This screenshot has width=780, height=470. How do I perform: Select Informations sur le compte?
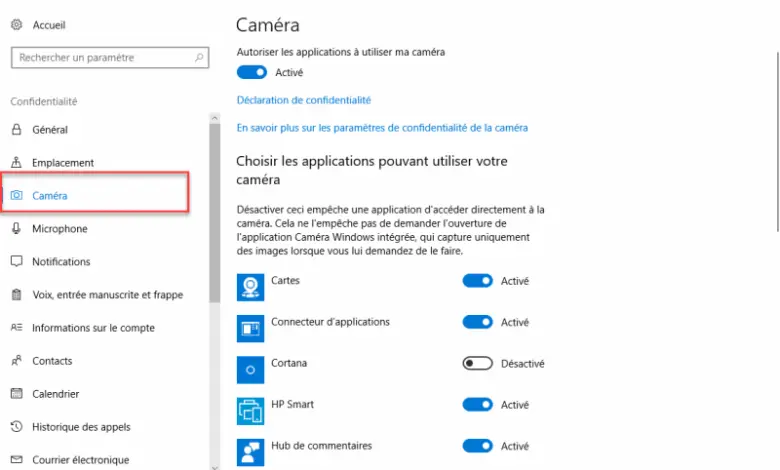click(93, 328)
